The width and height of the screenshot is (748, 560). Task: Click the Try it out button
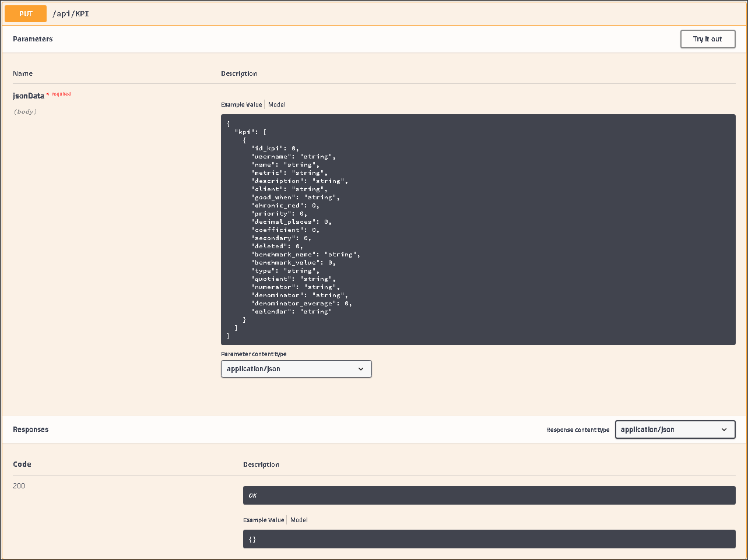[x=708, y=39]
